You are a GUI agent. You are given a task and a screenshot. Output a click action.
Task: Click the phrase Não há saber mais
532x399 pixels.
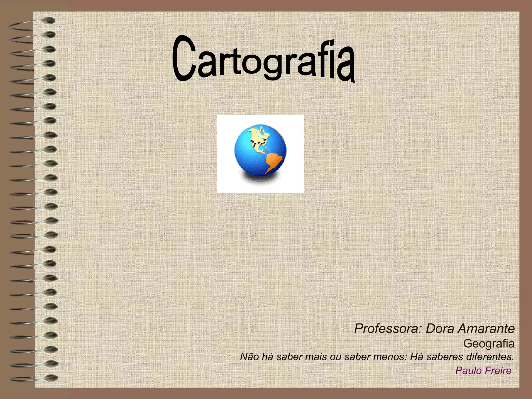[x=284, y=357]
